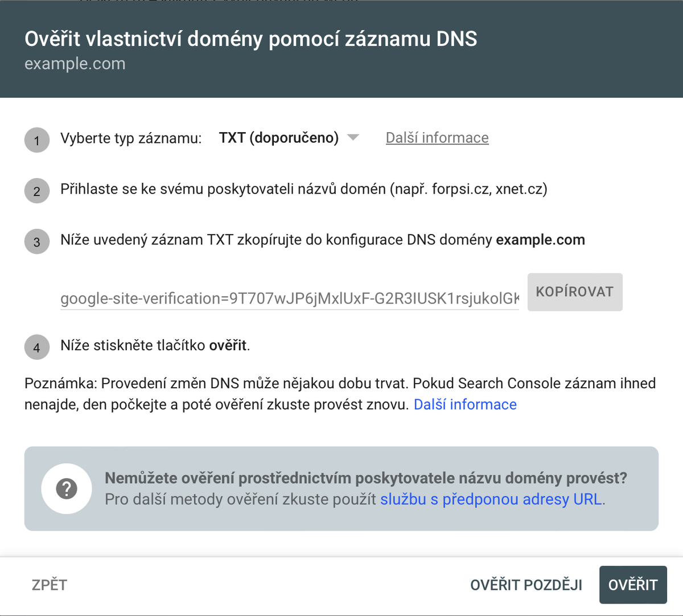Click bold example.com in step 3 text
This screenshot has width=683, height=616.
[540, 240]
